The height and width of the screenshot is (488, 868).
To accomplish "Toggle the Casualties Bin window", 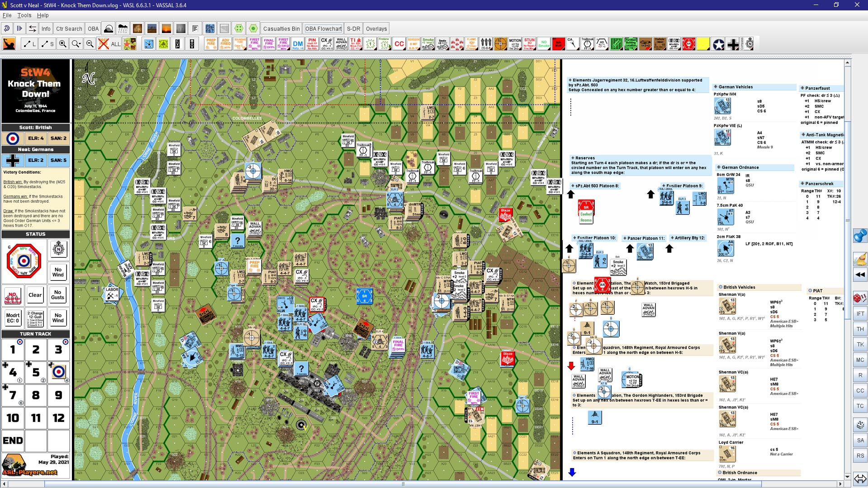I will coord(281,28).
